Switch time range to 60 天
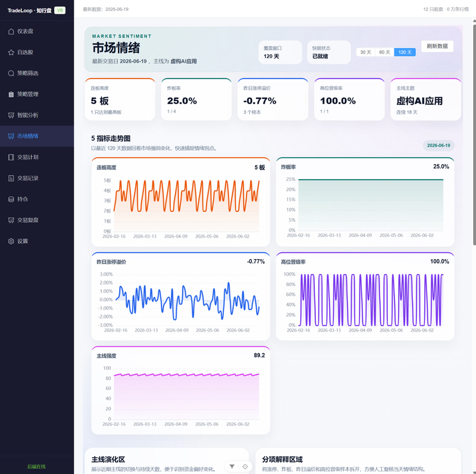Screen dimensions: 476x474 (384, 52)
